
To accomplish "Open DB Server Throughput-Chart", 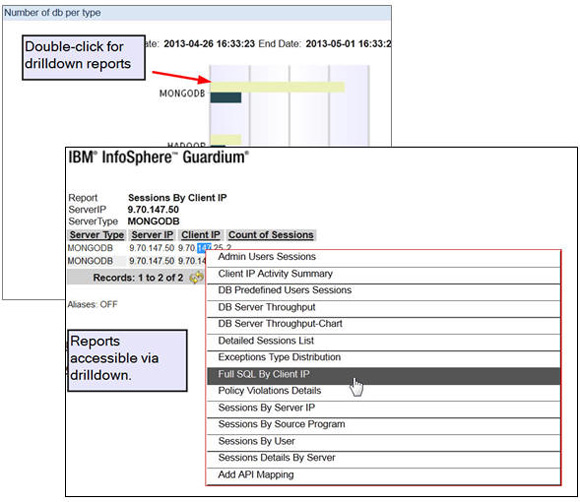I will click(384, 325).
